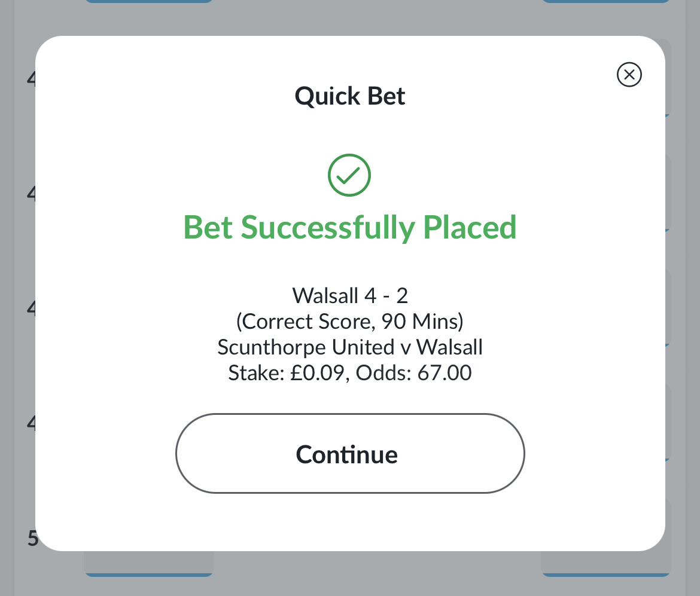700x596 pixels.
Task: Click the Continue button
Action: (x=350, y=453)
